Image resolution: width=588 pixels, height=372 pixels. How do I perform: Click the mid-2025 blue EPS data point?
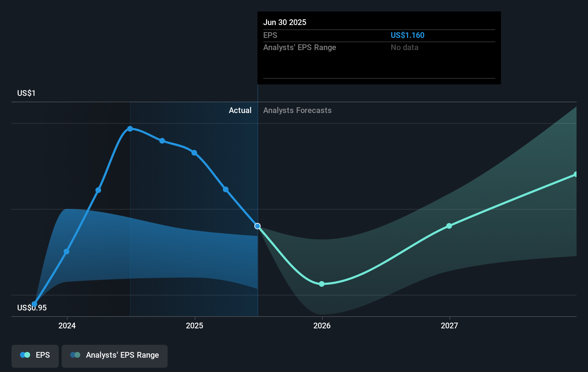[x=194, y=153]
